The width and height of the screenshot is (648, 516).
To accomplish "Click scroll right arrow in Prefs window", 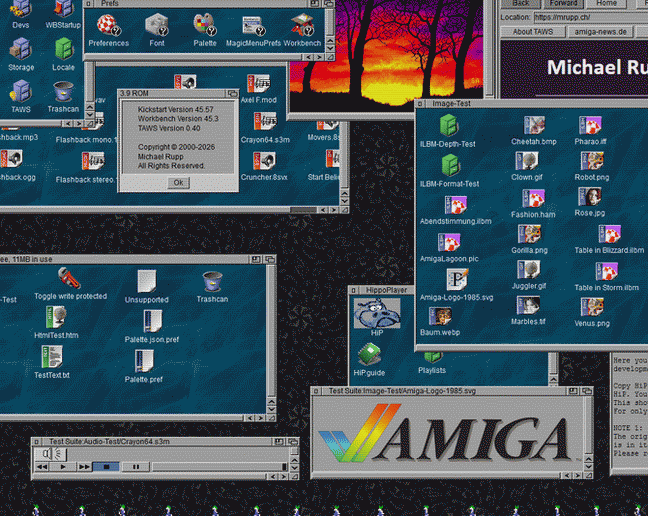I will (319, 57).
